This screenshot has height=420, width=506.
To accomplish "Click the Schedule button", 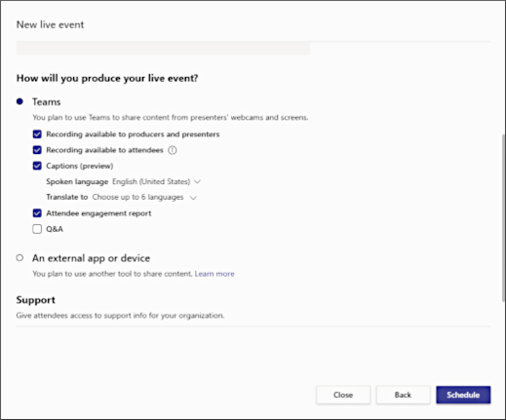I will (463, 395).
